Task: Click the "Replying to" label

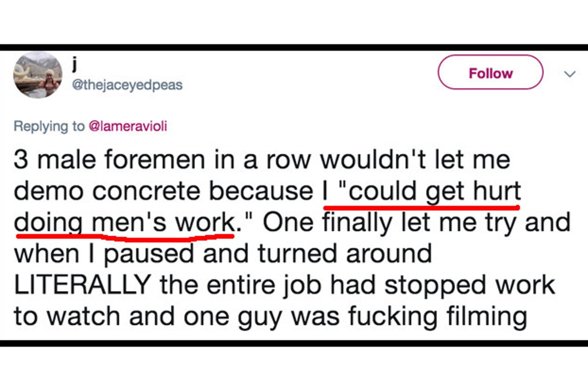Action: [48, 126]
